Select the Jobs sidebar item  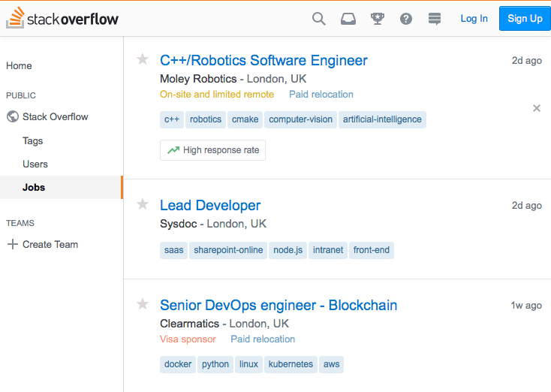coord(62,188)
